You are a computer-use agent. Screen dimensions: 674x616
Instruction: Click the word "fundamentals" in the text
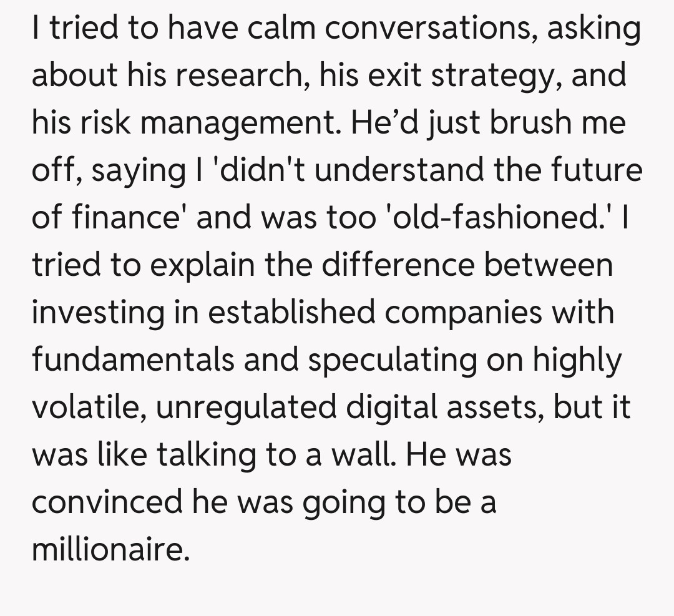[132, 360]
